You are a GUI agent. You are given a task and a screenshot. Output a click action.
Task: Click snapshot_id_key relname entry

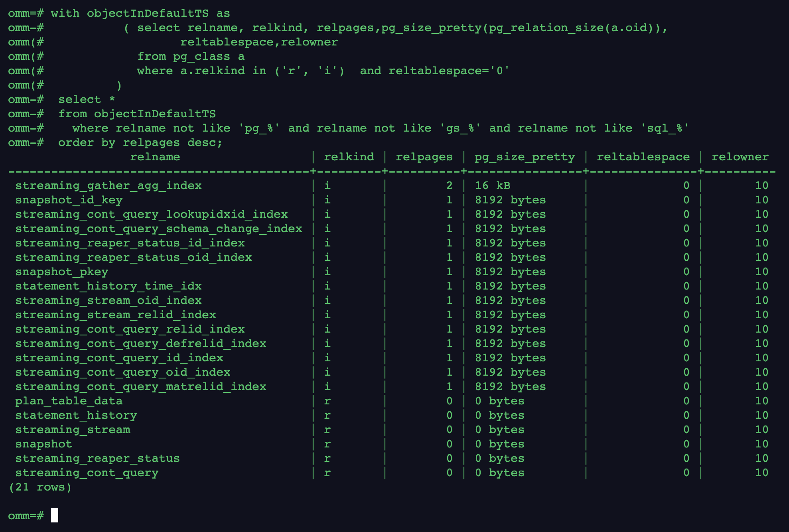coord(69,200)
